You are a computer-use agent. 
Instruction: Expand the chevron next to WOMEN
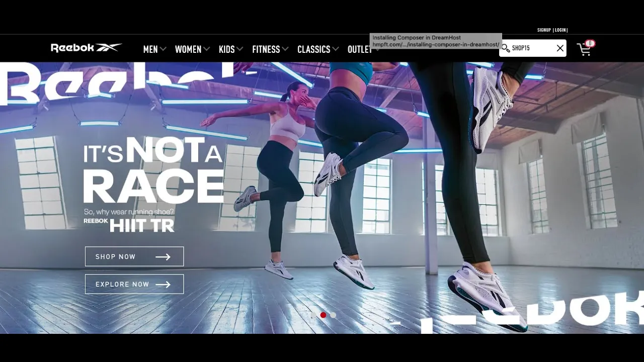206,49
